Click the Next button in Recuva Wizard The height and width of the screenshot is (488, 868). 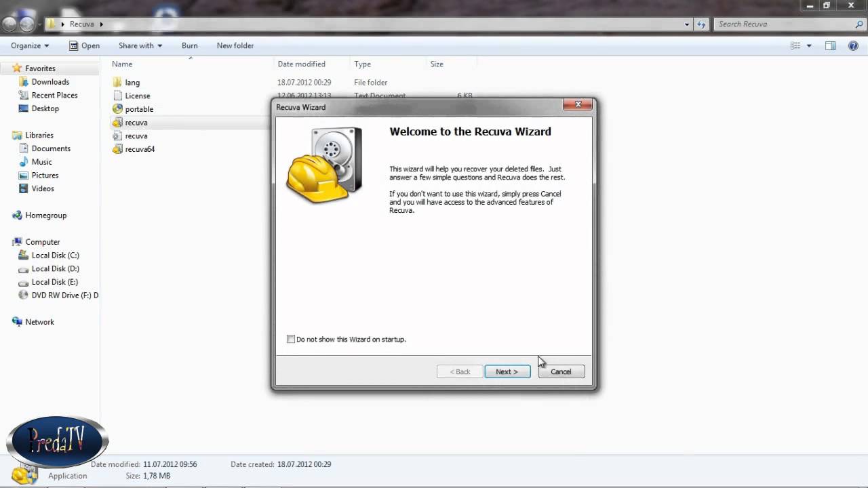pos(507,371)
